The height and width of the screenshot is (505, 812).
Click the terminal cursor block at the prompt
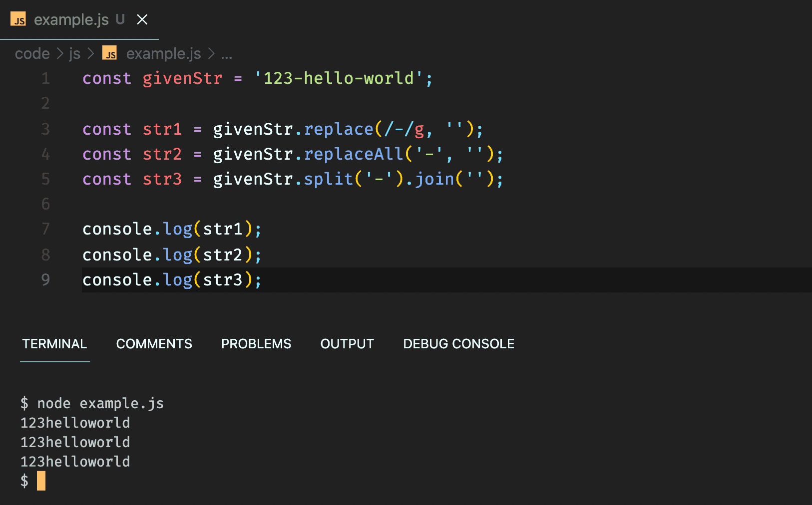(41, 481)
